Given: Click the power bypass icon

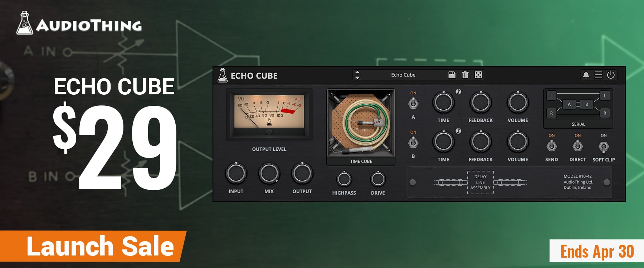Looking at the screenshot, I should tap(611, 75).
